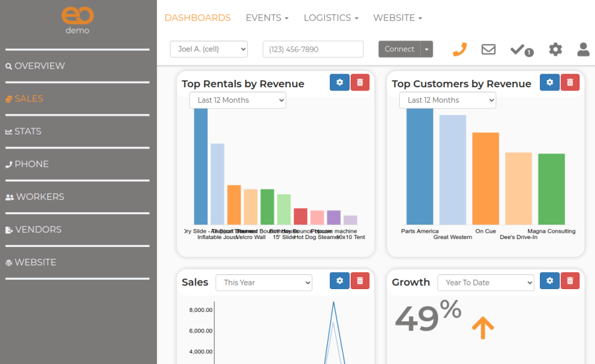This screenshot has width=595, height=364.
Task: Open settings using the gear icon
Action: coord(555,49)
